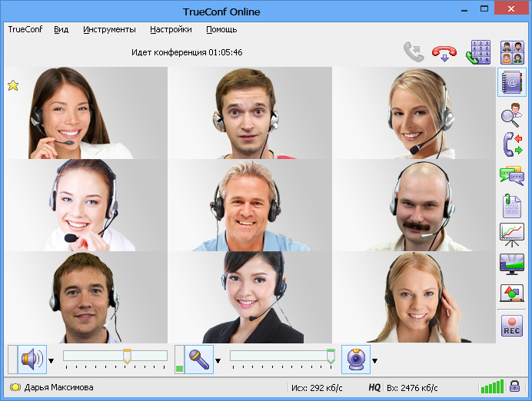Image resolution: width=532 pixels, height=401 pixels.
Task: Select the woman in black suit video
Action: tap(250, 297)
